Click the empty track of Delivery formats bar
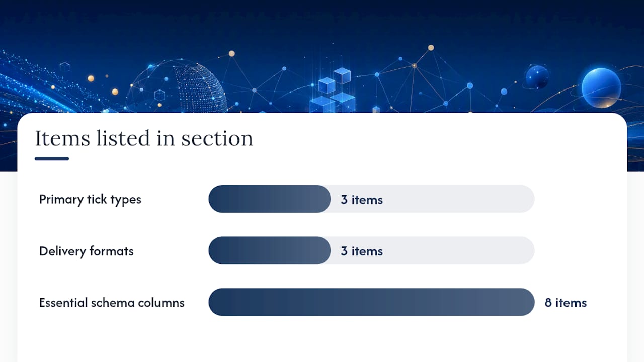Screen dimensions: 644x362 (x=433, y=250)
